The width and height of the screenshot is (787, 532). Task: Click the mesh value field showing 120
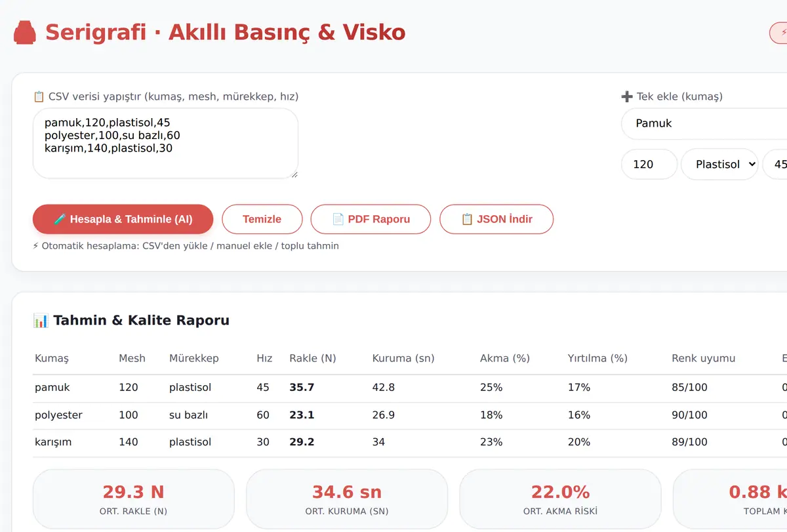pos(649,164)
